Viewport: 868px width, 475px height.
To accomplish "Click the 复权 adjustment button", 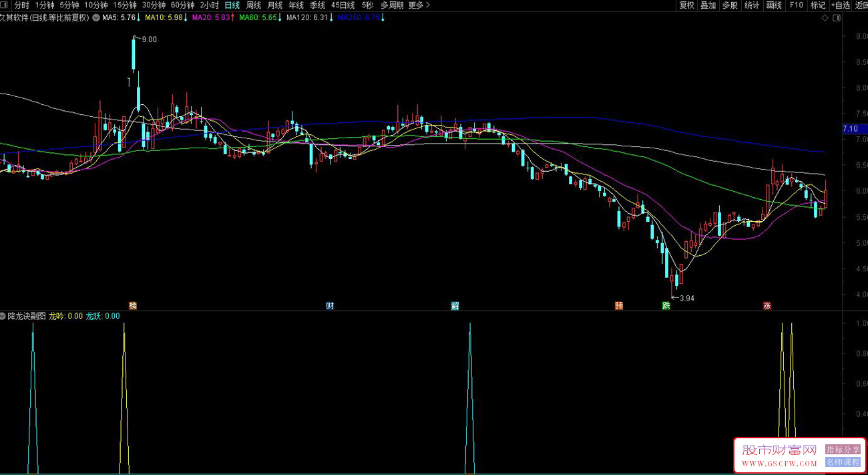I will pos(687,5).
